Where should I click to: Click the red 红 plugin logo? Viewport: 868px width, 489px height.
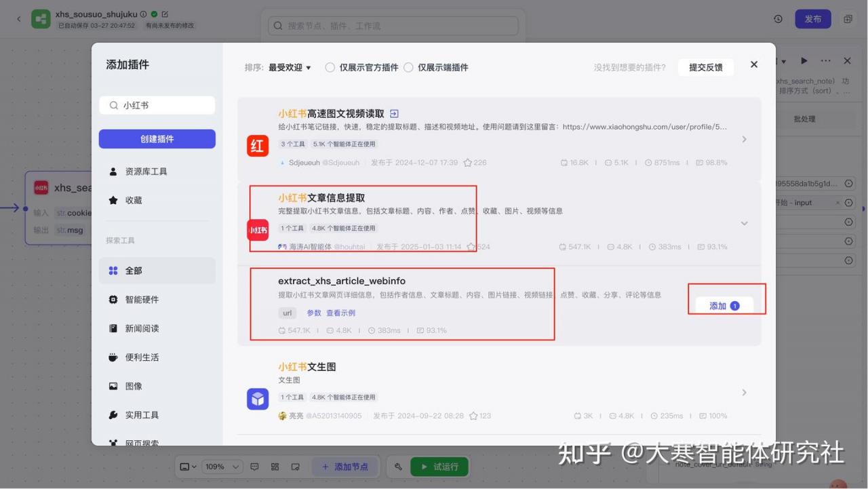[x=258, y=145]
